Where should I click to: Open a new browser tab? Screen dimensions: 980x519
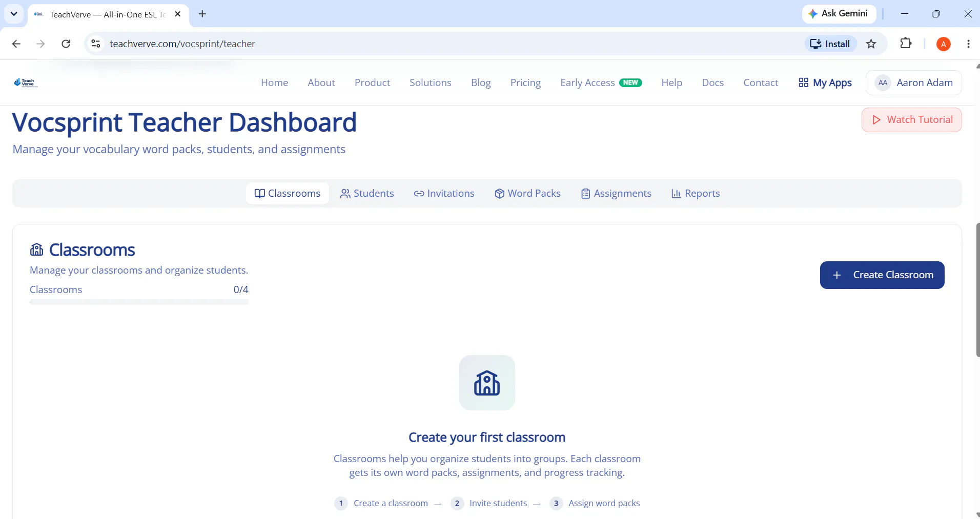pos(202,14)
